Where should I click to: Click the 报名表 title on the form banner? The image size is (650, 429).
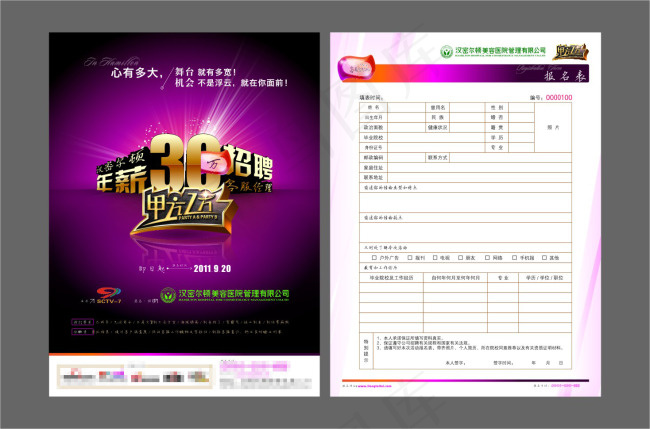565,76
